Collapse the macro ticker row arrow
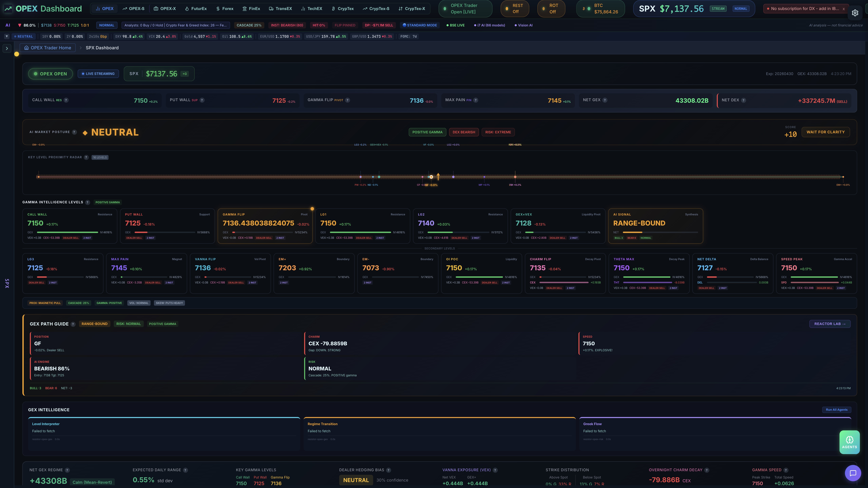 (x=6, y=36)
